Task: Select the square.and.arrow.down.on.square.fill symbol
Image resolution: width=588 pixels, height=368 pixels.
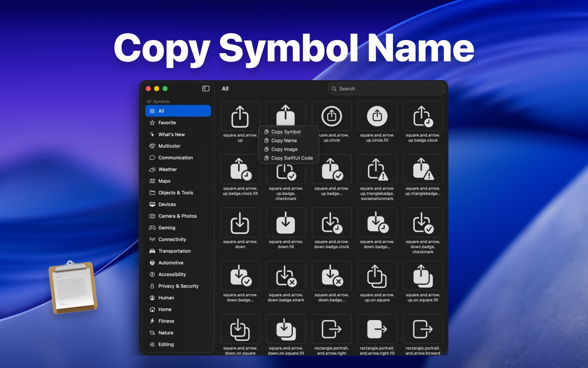Action: click(x=286, y=329)
